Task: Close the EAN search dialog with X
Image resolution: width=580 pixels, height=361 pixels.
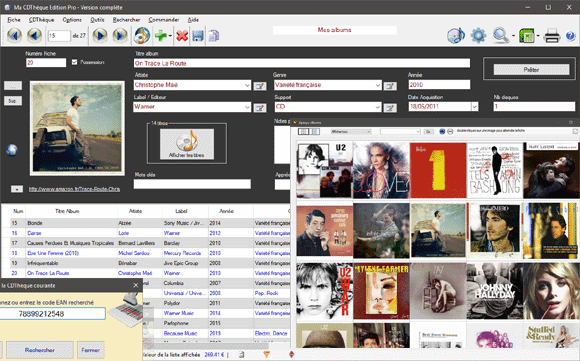Action: pos(136,285)
